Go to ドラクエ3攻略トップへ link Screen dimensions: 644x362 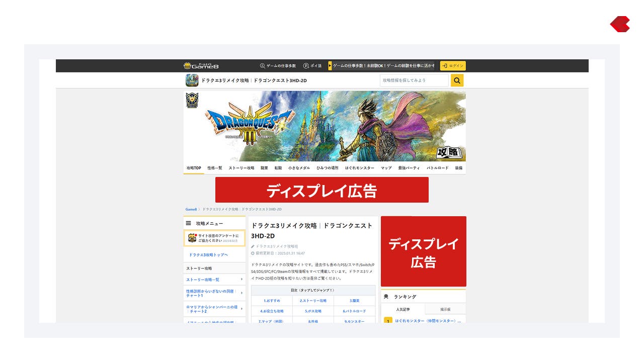pos(208,255)
